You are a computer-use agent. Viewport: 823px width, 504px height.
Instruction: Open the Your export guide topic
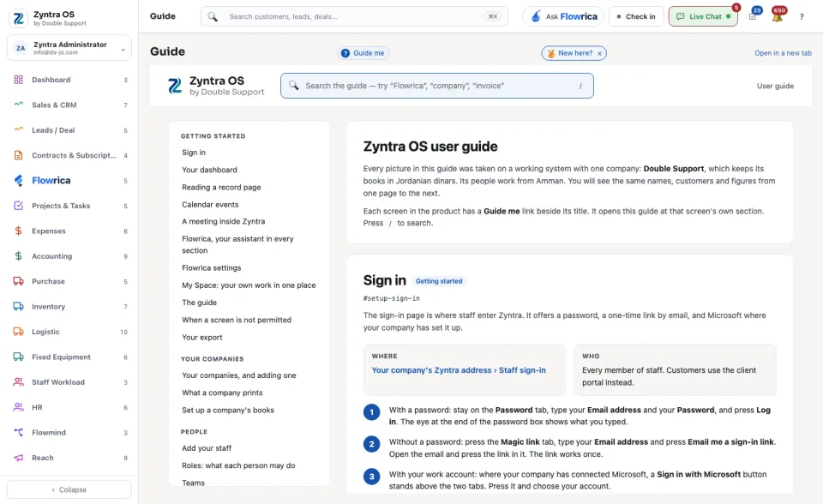coord(202,337)
